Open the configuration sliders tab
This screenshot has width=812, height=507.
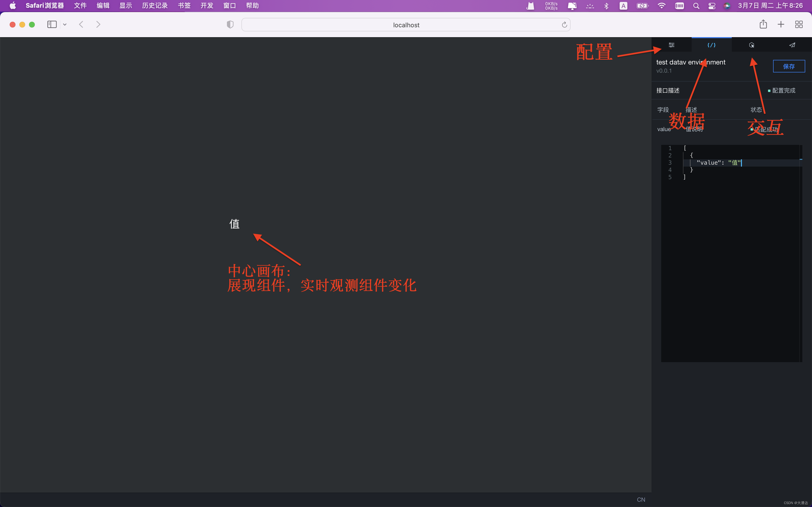pyautogui.click(x=671, y=45)
